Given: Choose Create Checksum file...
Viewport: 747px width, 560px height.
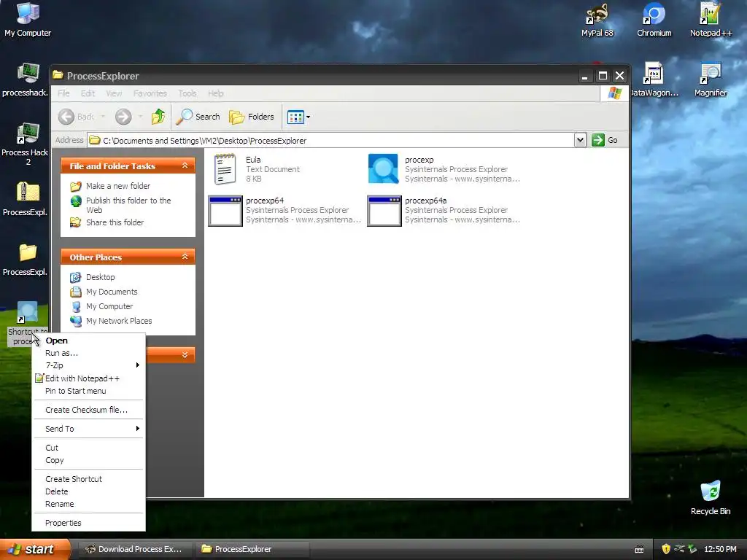Looking at the screenshot, I should click(88, 410).
